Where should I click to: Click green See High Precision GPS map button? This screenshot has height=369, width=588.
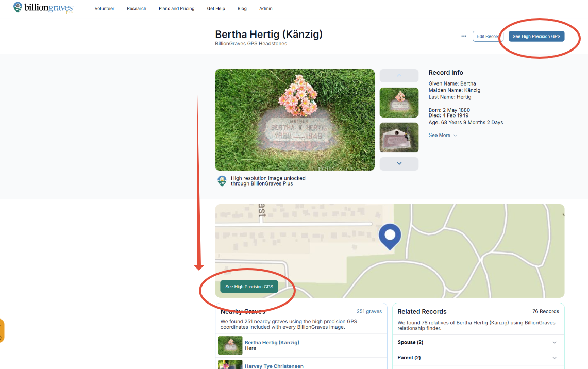point(249,287)
